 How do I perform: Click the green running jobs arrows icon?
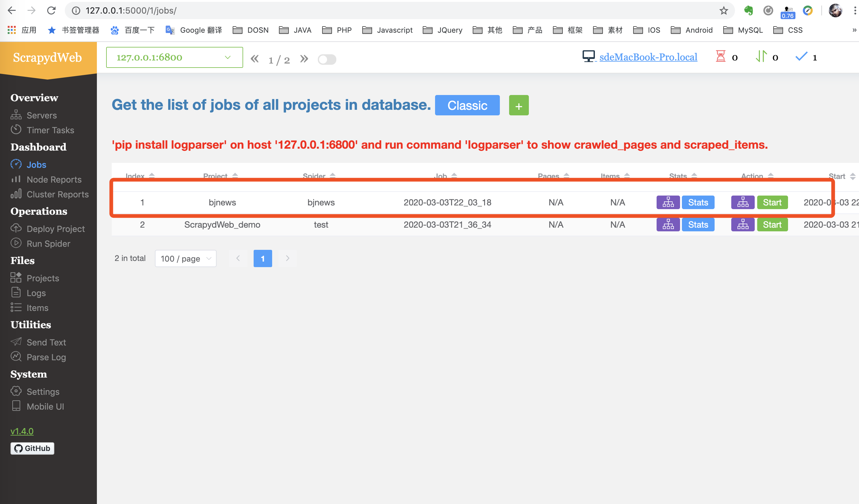point(761,56)
